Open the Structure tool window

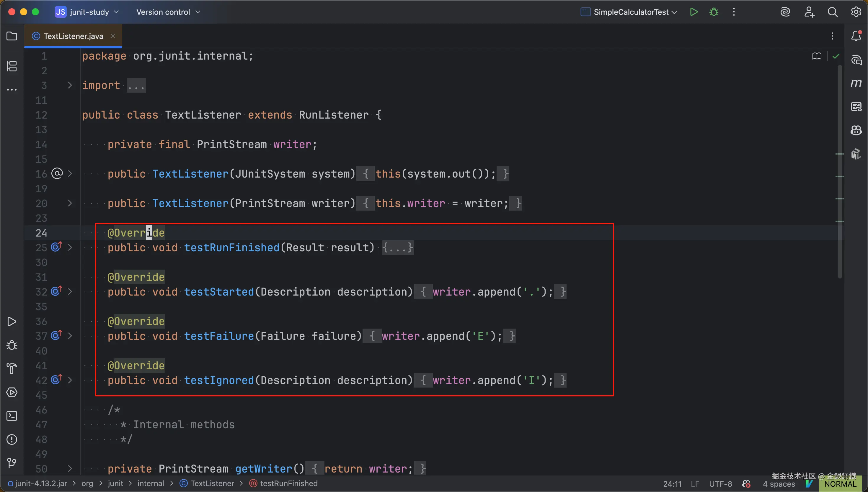pyautogui.click(x=12, y=66)
